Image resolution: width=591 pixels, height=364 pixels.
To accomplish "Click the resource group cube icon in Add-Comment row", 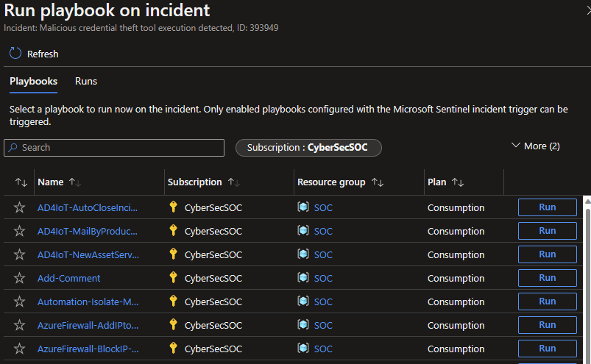I will [x=303, y=277].
